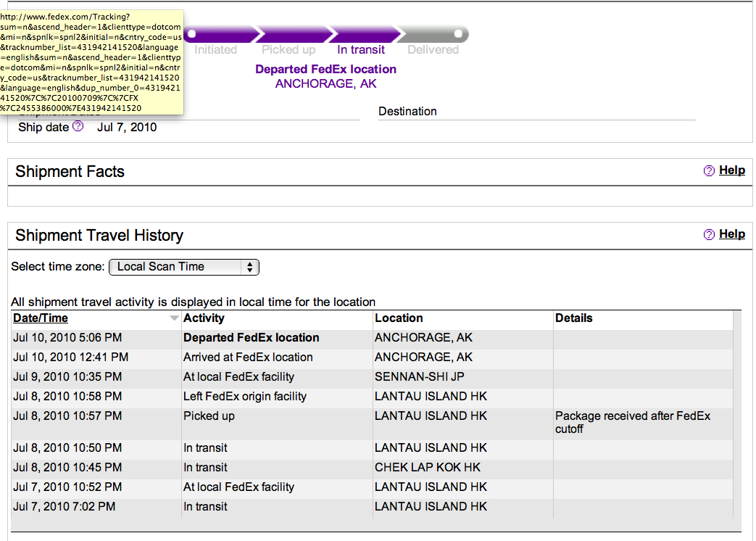Open the Select time zone dropdown

(184, 267)
